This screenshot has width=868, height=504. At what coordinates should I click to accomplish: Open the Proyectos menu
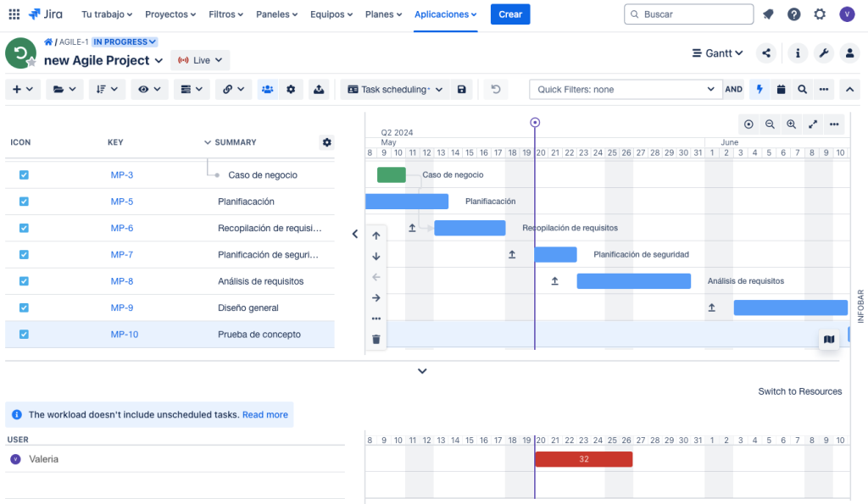[x=170, y=14]
